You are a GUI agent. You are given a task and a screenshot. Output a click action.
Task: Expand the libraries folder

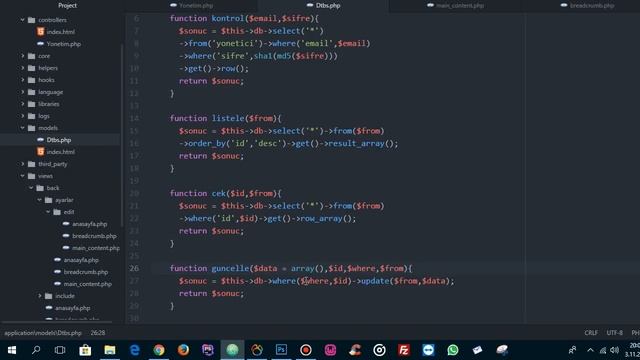tap(23, 104)
